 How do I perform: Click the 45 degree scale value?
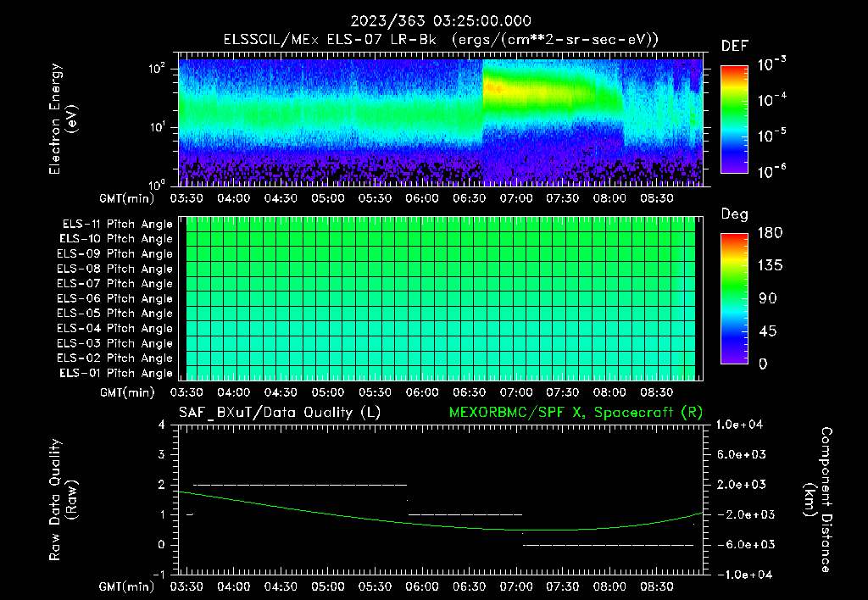(x=768, y=331)
